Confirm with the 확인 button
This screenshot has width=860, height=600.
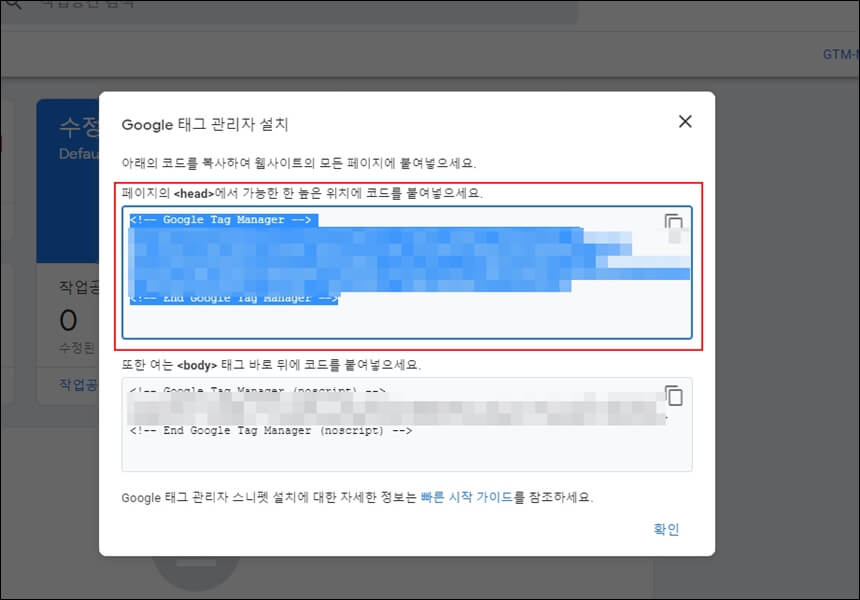[666, 529]
